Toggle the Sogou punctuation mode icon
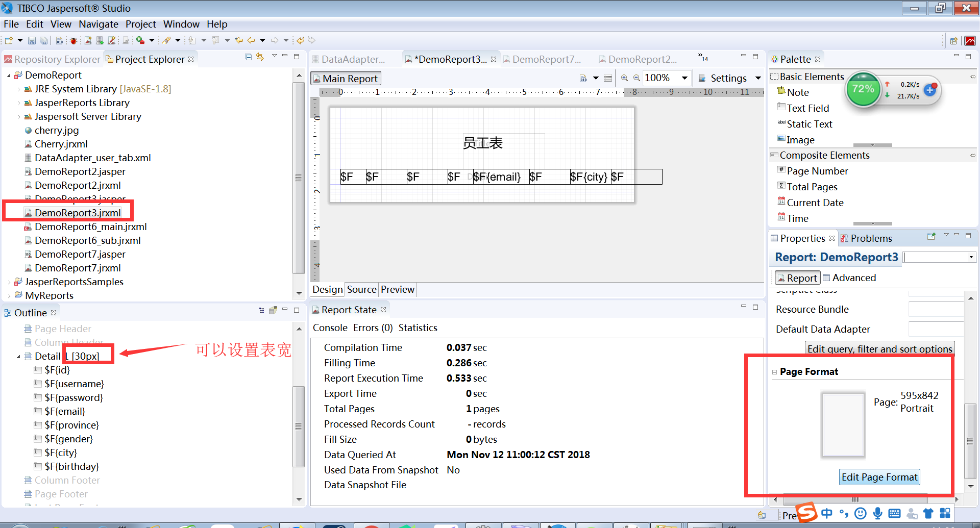 (x=844, y=513)
